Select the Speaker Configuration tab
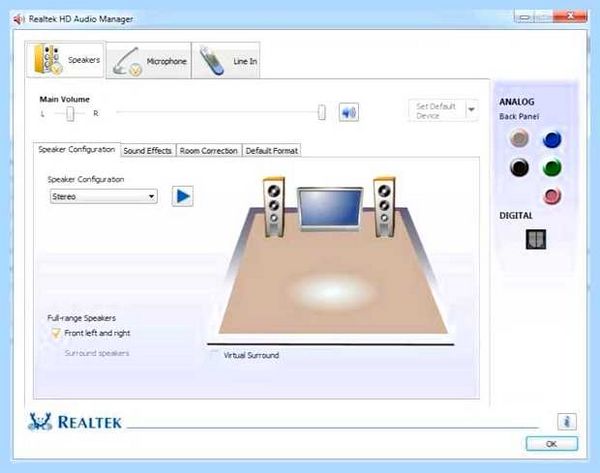Image resolution: width=600 pixels, height=473 pixels. click(77, 149)
